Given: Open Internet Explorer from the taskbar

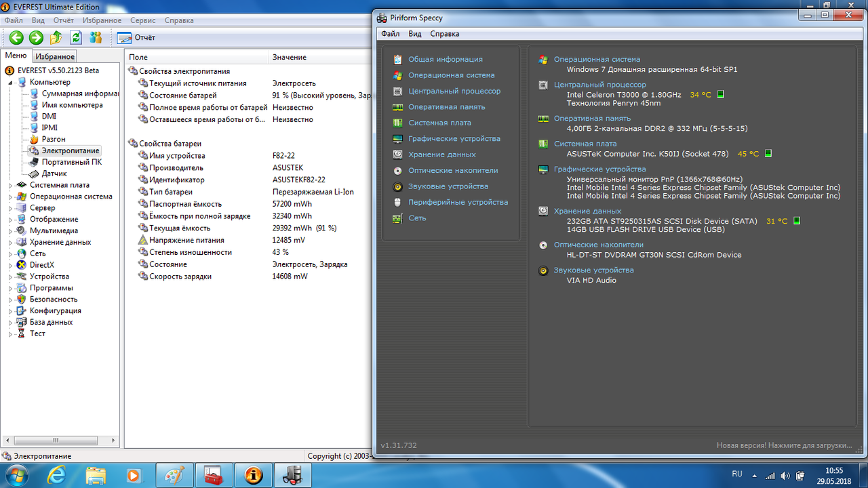Looking at the screenshot, I should 57,474.
